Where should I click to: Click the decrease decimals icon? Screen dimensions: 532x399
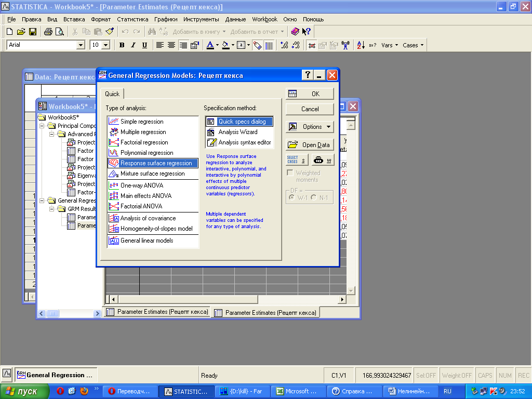point(296,45)
